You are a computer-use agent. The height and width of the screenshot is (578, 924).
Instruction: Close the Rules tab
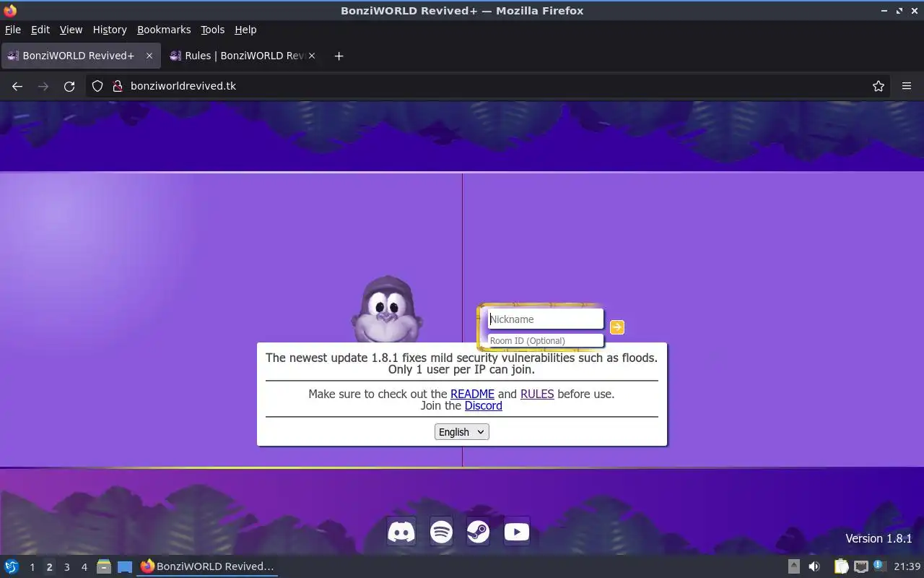312,56
